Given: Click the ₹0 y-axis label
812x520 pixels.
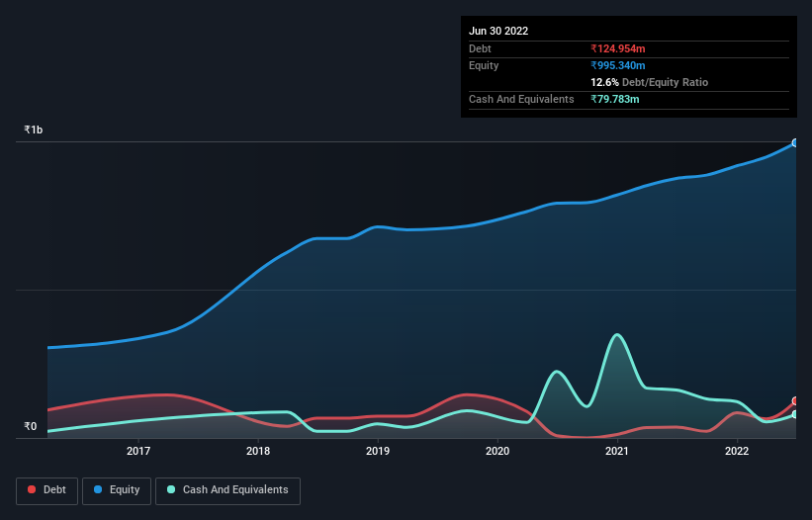Looking at the screenshot, I should [x=31, y=426].
